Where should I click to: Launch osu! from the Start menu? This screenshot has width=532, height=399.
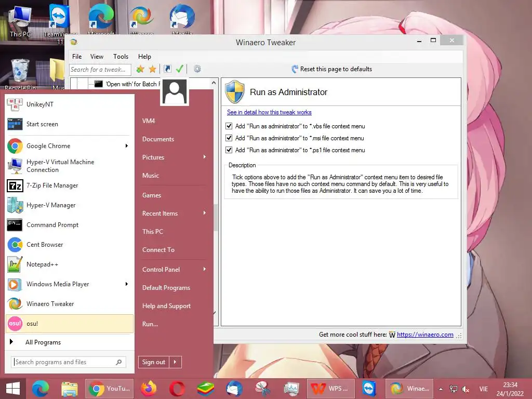pyautogui.click(x=70, y=323)
